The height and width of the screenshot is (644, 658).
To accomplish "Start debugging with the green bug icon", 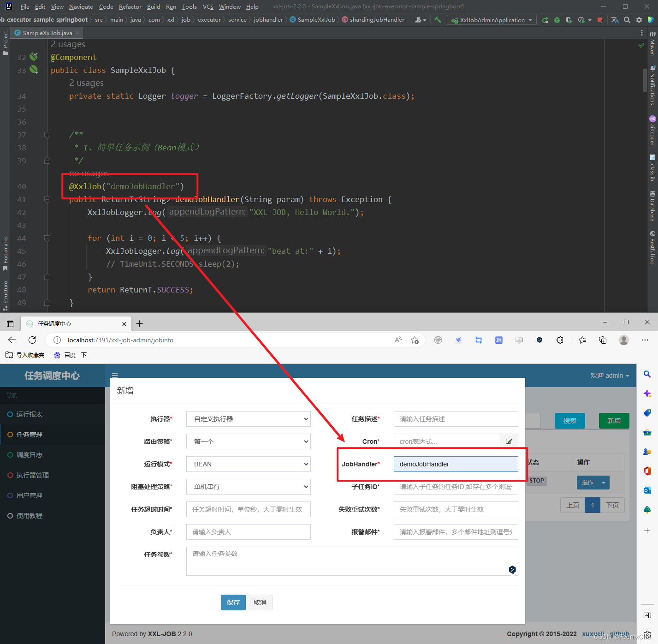I will pos(557,20).
